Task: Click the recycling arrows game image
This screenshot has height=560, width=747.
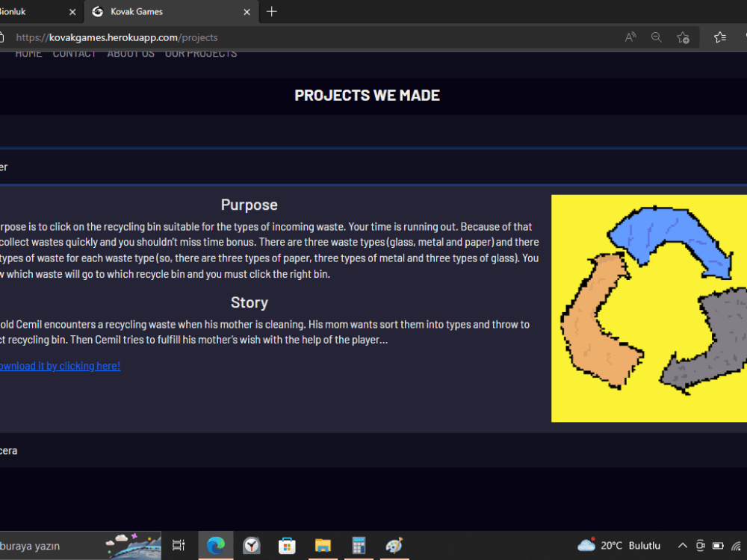Action: 649,308
